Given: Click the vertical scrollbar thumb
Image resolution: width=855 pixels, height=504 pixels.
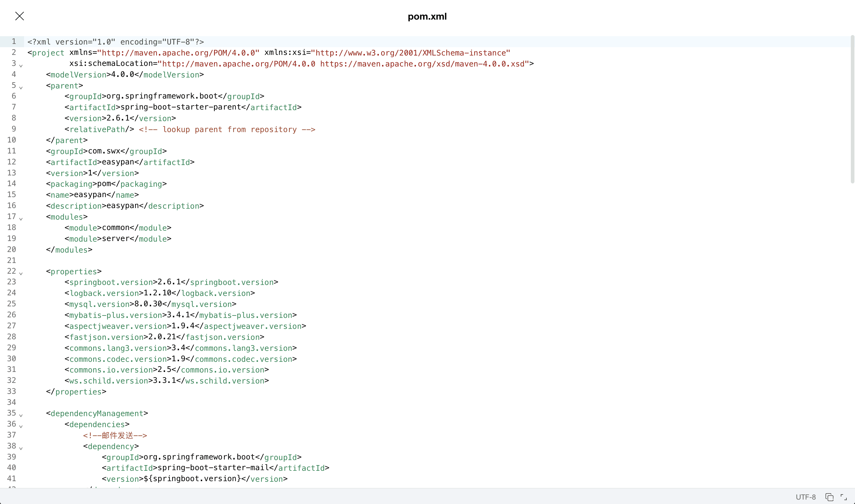Looking at the screenshot, I should tap(852, 109).
